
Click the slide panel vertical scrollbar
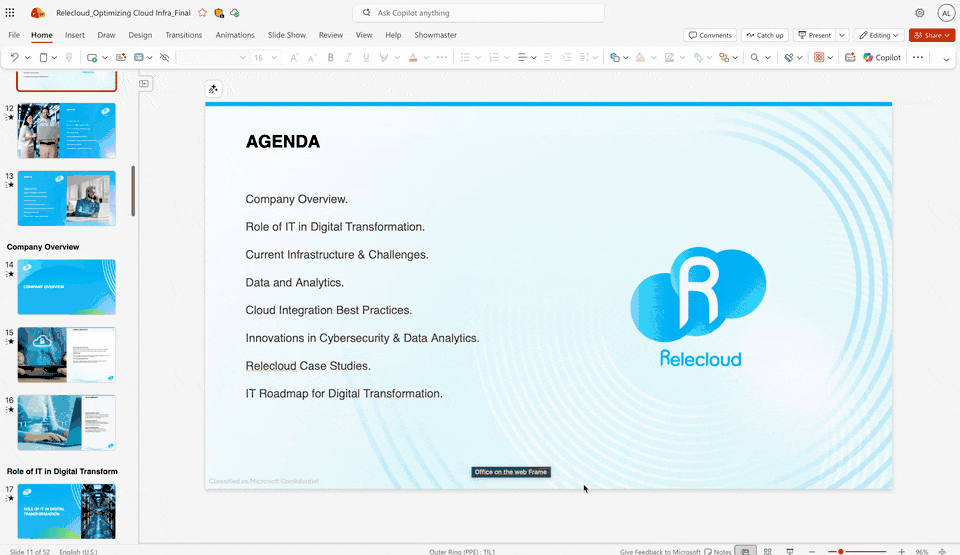tap(133, 191)
